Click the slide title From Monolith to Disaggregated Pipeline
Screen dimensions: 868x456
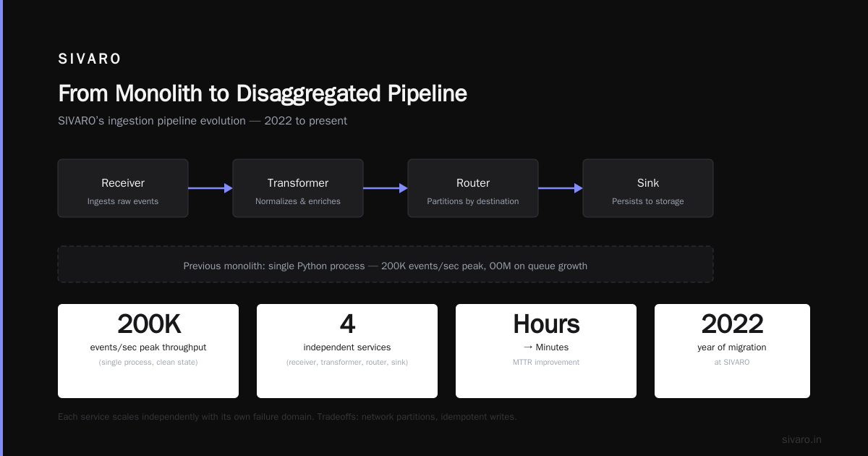(263, 94)
